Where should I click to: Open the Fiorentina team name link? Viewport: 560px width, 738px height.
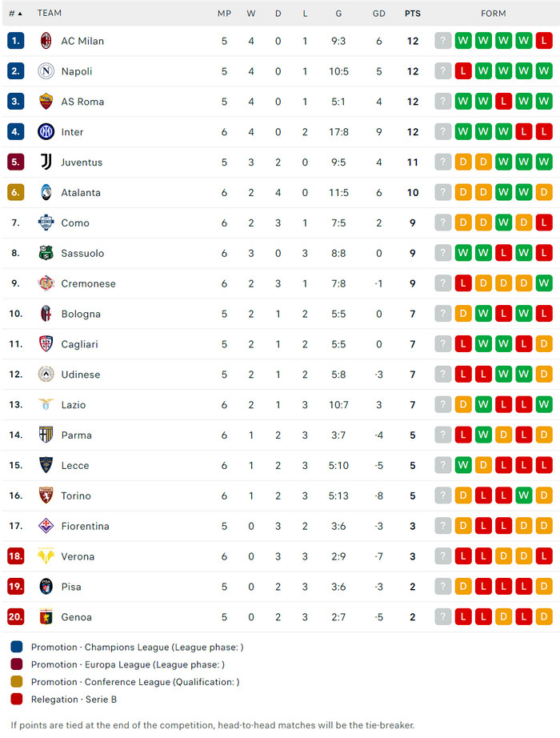[x=85, y=526]
